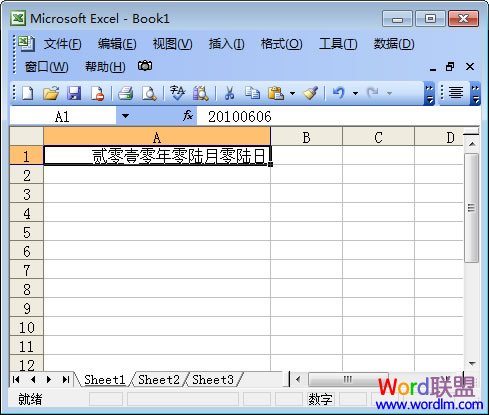
Task: Click the Undo arrow icon
Action: tap(338, 93)
